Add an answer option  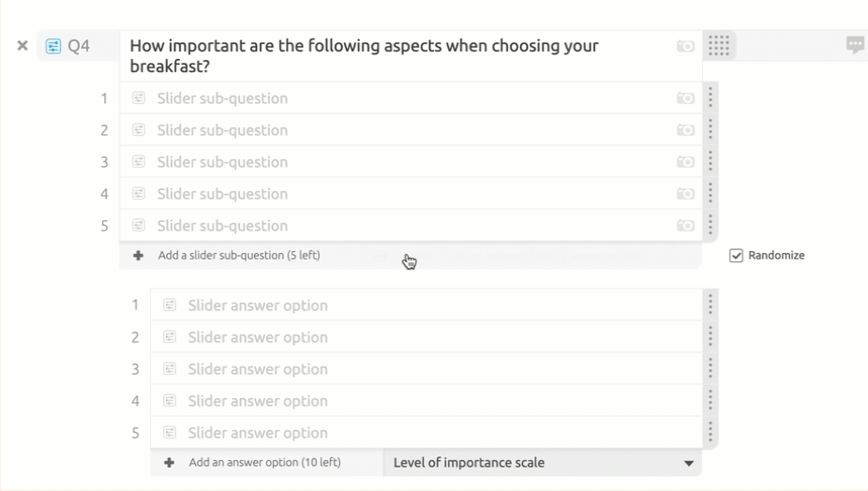[262, 463]
